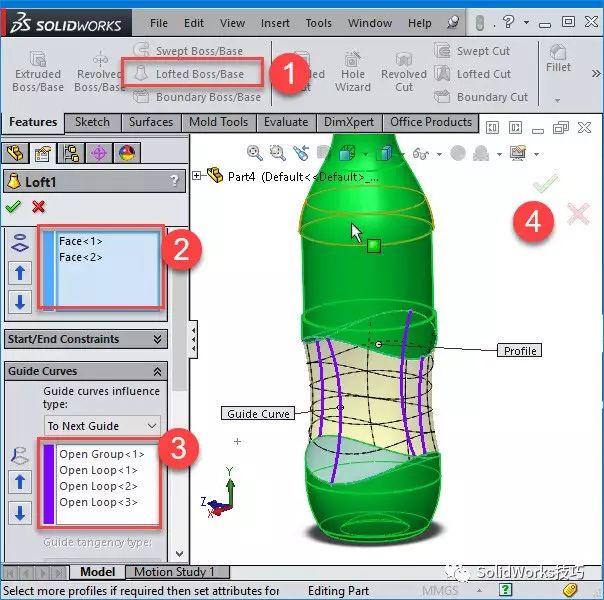
Task: Move guide curve down arrow
Action: (20, 513)
